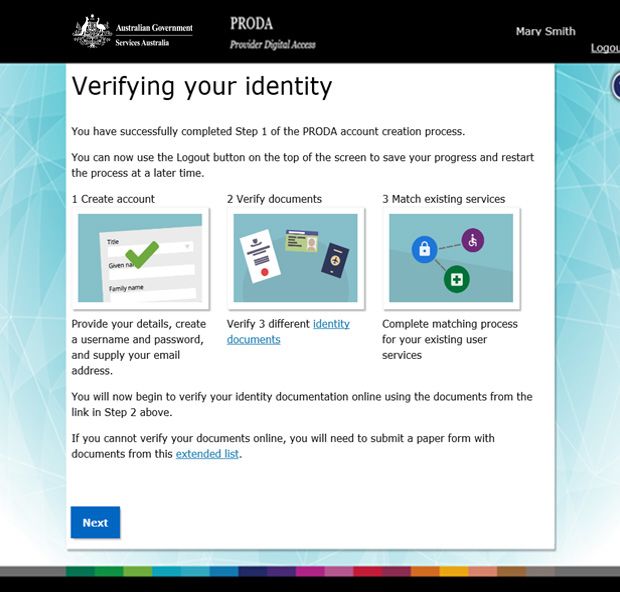Click the '1 Create account' step label
Image resolution: width=620 pixels, height=592 pixels.
113,199
